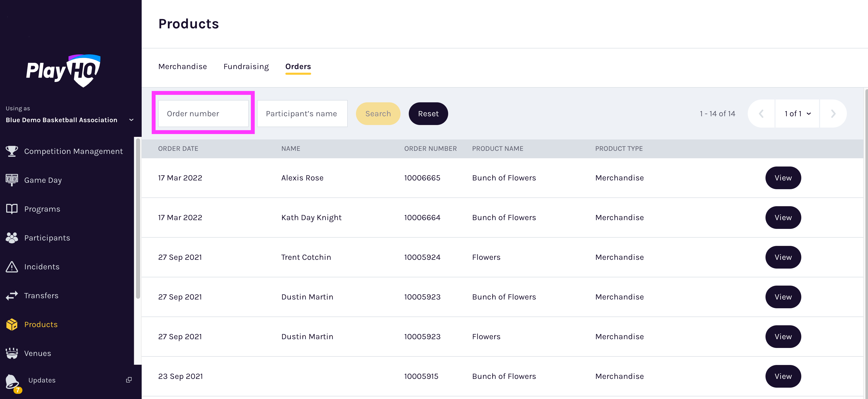This screenshot has width=868, height=399.
Task: View order 10006665 for Alexis Rose
Action: (783, 178)
